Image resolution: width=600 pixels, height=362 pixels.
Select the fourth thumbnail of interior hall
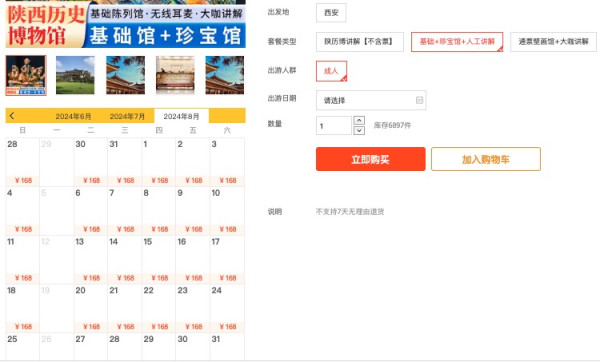[x=175, y=75]
